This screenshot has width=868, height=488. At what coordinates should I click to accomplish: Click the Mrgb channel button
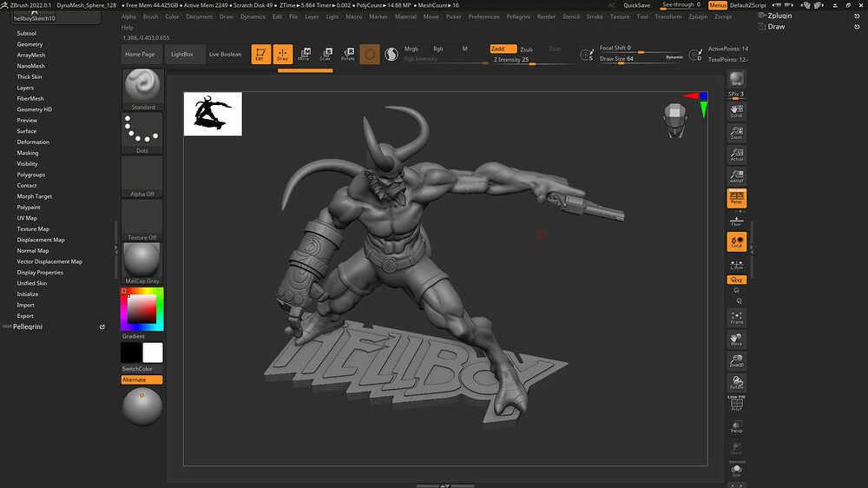(x=411, y=49)
